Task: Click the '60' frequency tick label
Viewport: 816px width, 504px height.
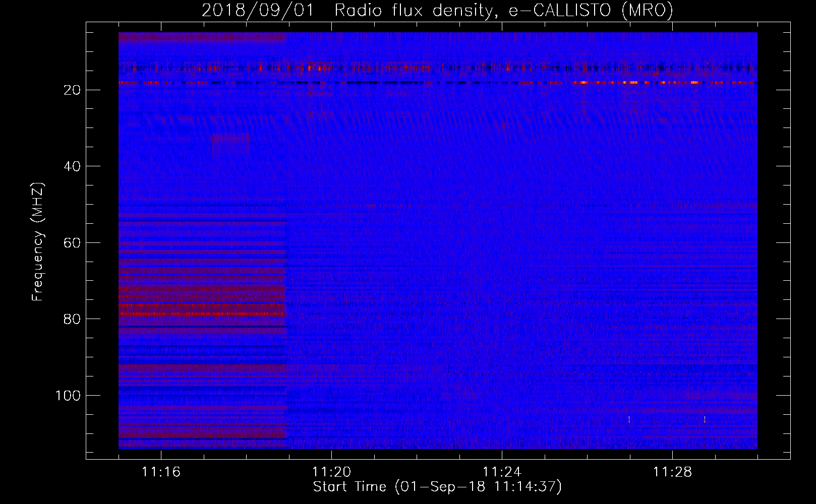Action: [72, 243]
